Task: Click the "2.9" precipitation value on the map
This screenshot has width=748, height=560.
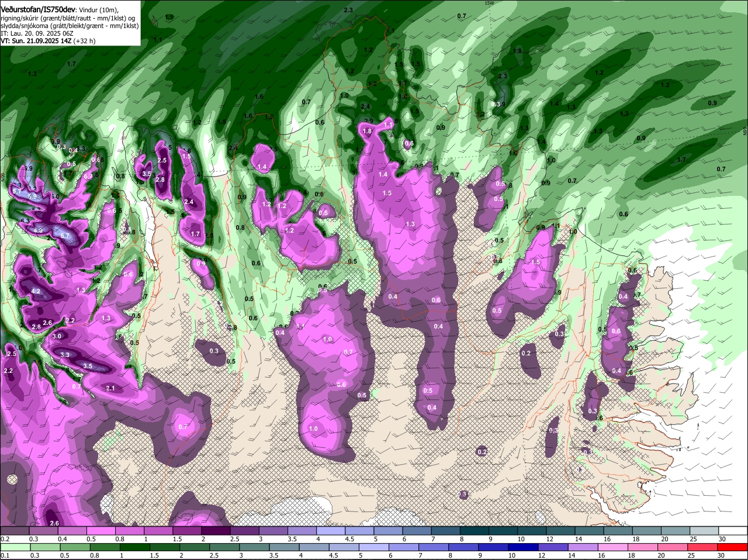Action: click(368, 120)
